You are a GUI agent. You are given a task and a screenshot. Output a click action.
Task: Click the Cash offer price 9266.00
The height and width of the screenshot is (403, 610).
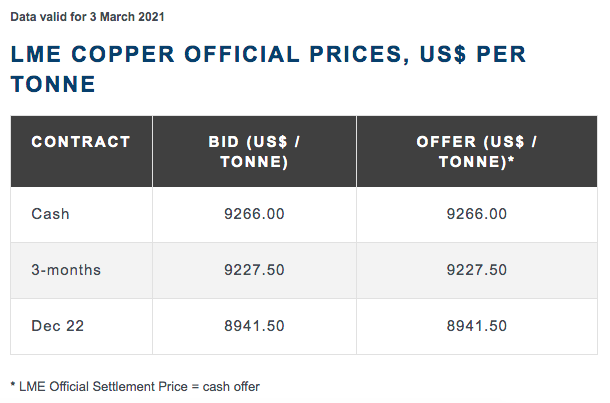pos(476,214)
